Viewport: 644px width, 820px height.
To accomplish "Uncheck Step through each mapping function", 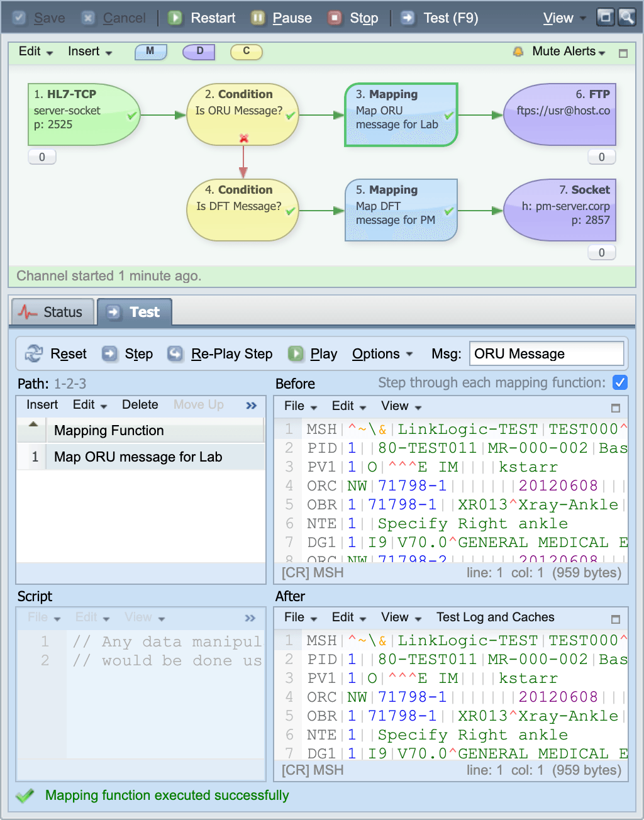I will 620,382.
